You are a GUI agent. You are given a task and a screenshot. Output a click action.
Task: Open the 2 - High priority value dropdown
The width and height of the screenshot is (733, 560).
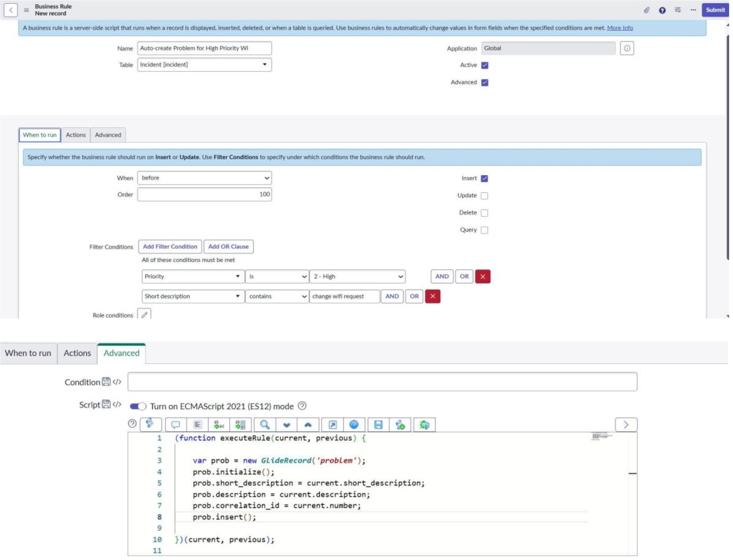tap(357, 276)
